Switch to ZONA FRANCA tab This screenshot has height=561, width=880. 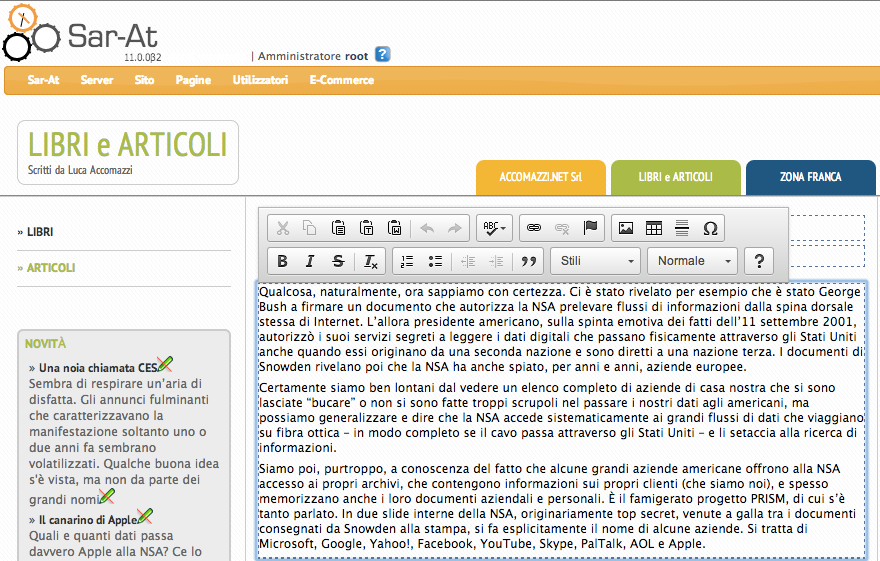pos(811,177)
